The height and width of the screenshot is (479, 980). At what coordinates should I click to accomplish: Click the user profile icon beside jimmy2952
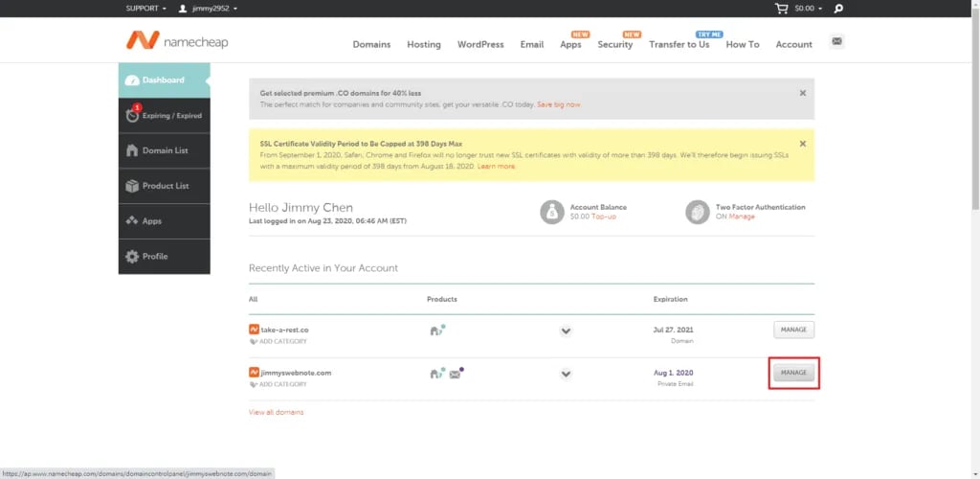(183, 8)
